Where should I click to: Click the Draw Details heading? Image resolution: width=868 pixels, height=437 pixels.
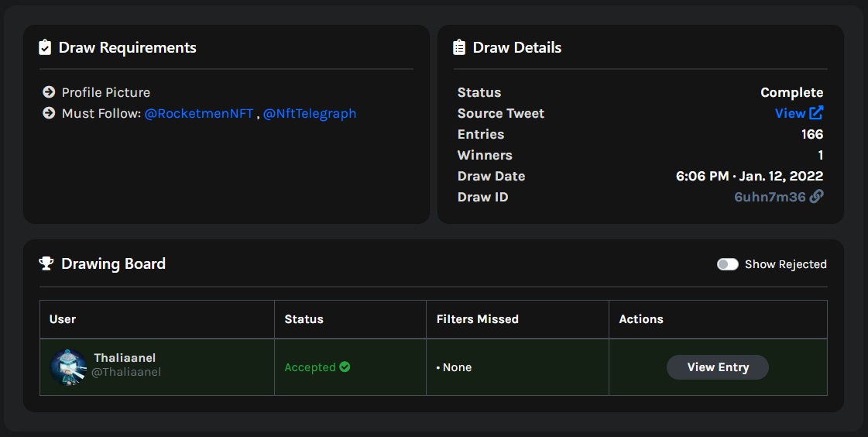517,47
